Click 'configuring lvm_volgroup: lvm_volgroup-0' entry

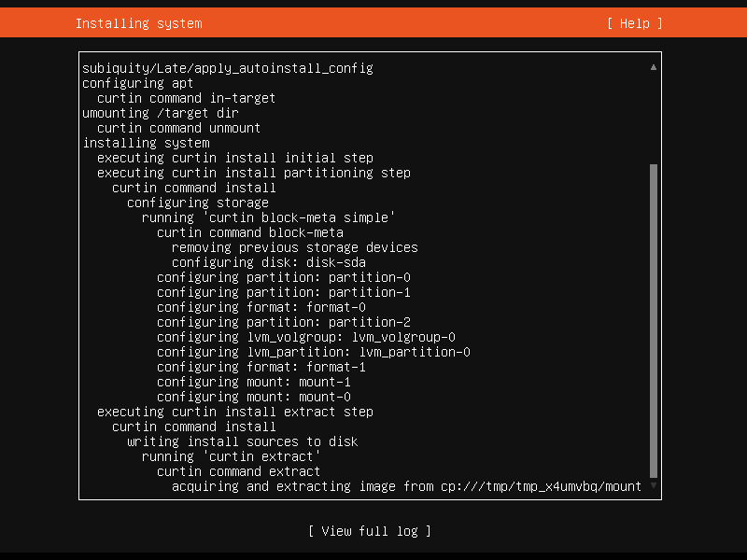(x=306, y=337)
